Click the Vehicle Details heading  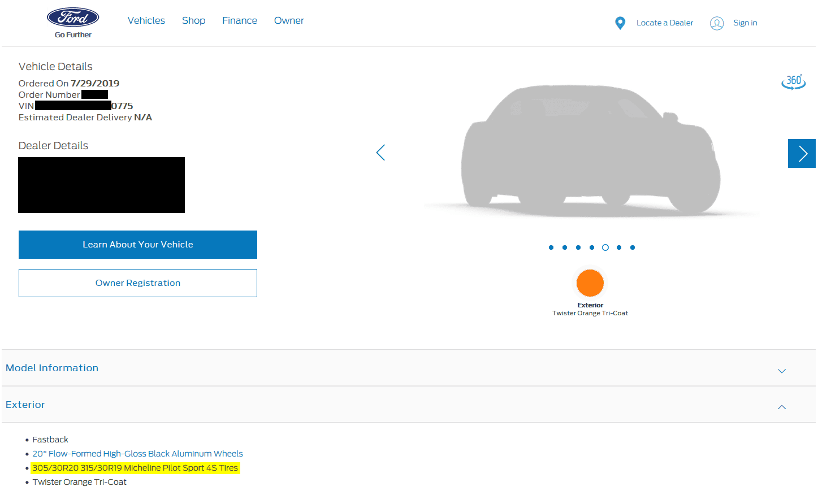coord(55,67)
